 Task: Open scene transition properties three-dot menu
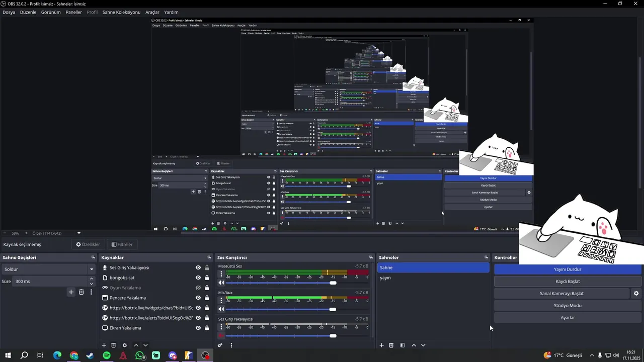coord(91,292)
